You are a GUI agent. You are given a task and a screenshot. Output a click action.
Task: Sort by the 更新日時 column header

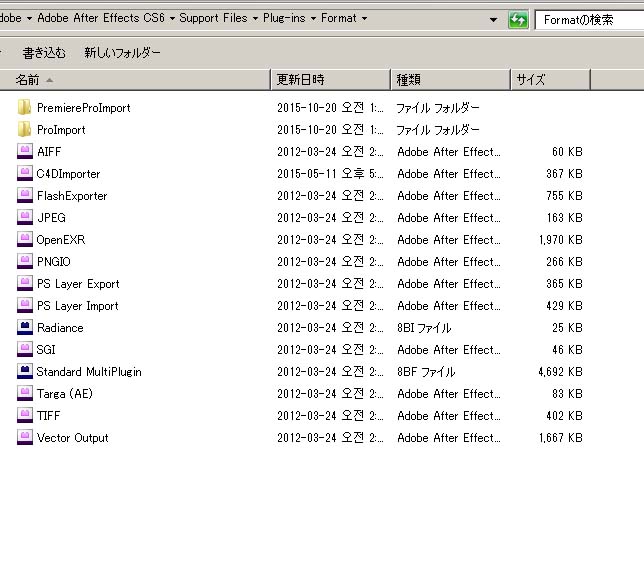tap(331, 80)
